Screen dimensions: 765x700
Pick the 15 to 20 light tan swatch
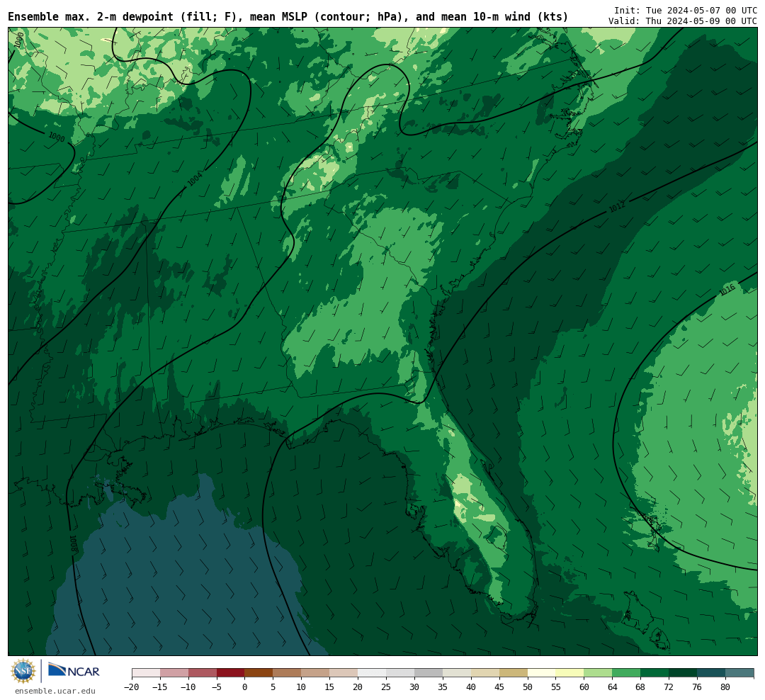point(344,673)
